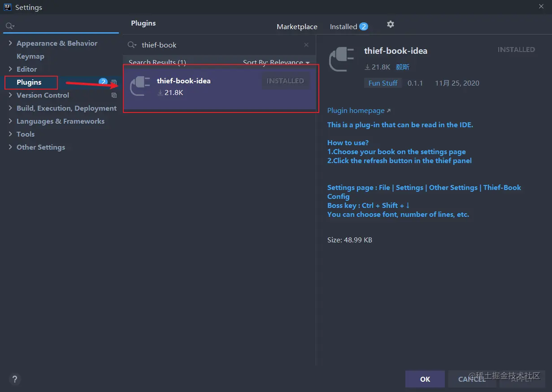Click the Cancel button
The image size is (552, 392).
(472, 379)
